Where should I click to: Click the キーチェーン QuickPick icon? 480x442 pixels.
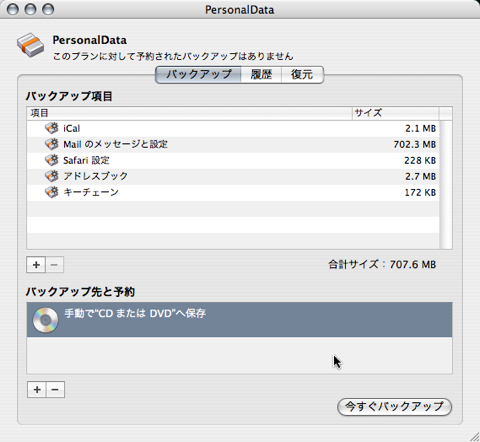[52, 192]
